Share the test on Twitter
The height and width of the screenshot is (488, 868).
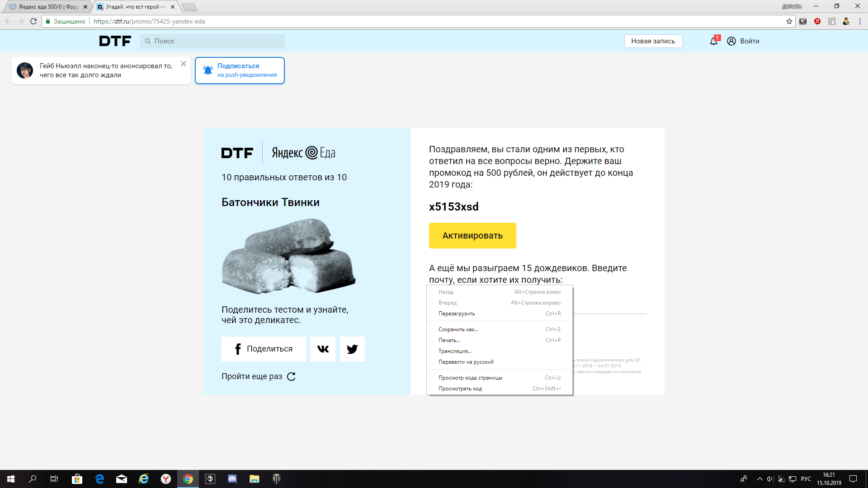[352, 349]
